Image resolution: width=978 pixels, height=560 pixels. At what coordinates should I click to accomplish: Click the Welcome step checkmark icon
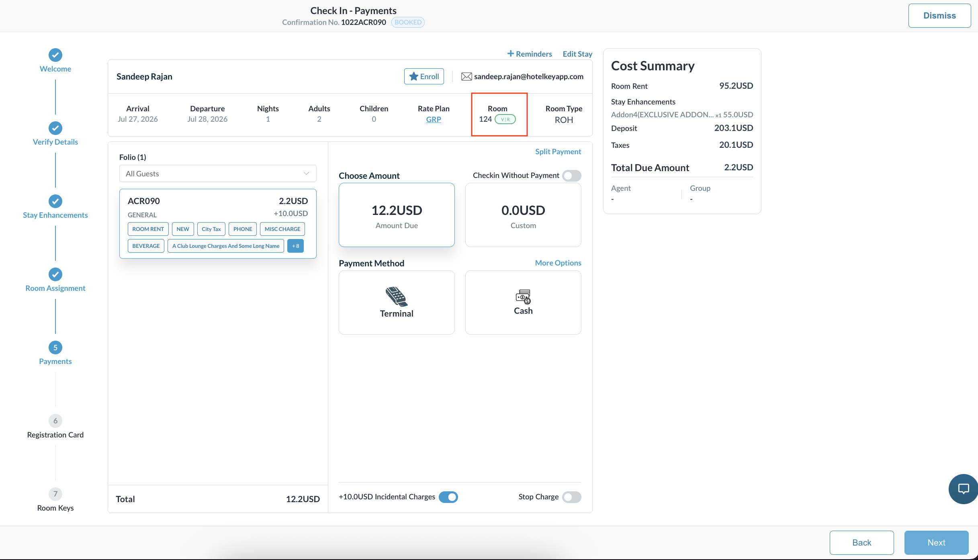tap(55, 55)
